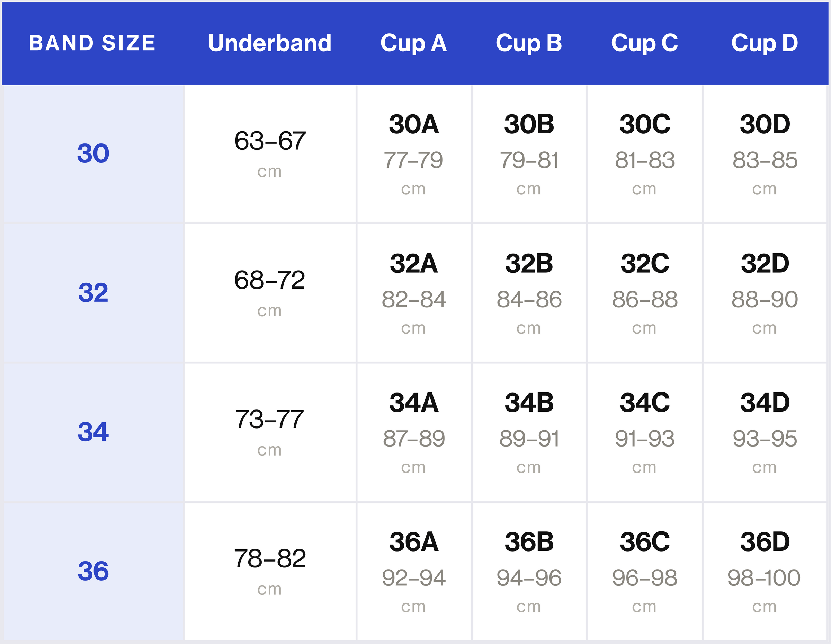Choose the 36B size cell
This screenshot has height=644, width=831.
(x=529, y=571)
